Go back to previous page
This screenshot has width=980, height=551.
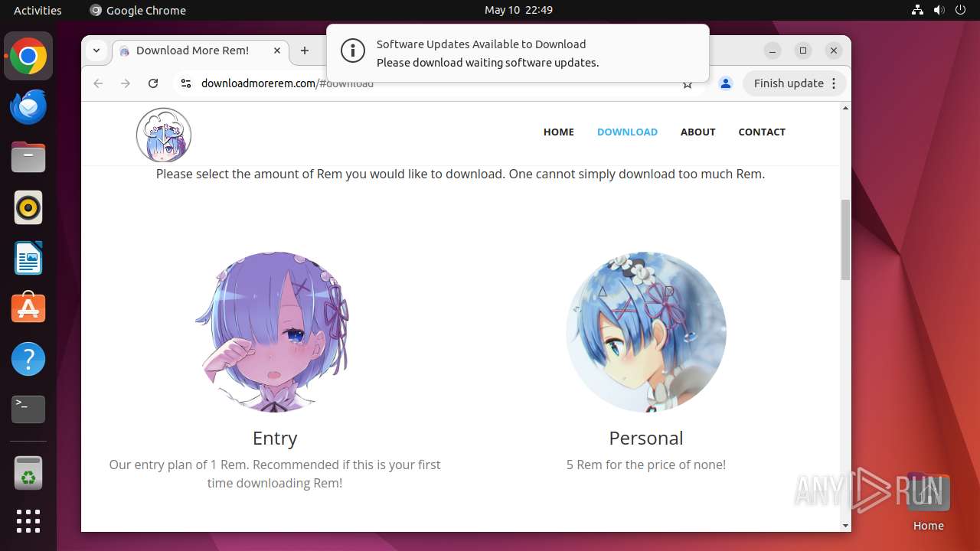tap(98, 83)
